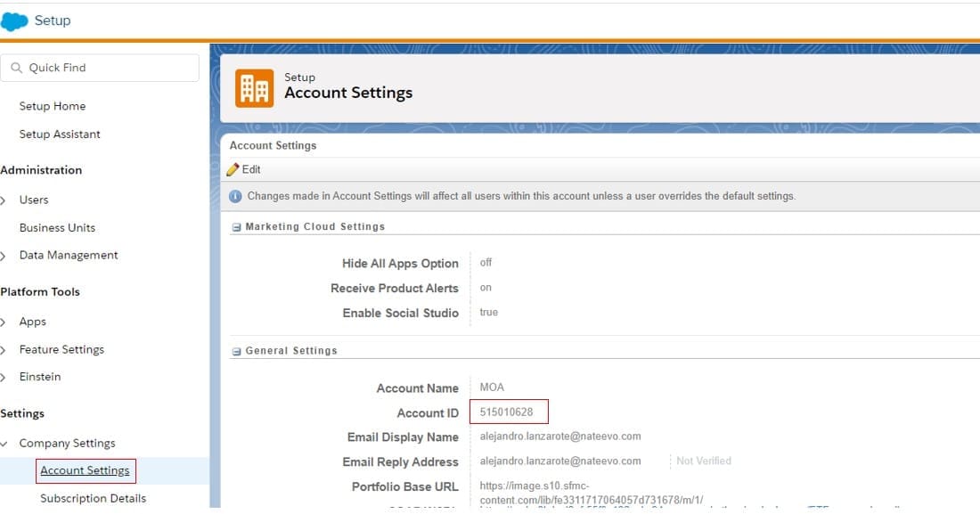Click the Salesforce cloud logo
The height and width of the screenshot is (514, 980).
(15, 21)
